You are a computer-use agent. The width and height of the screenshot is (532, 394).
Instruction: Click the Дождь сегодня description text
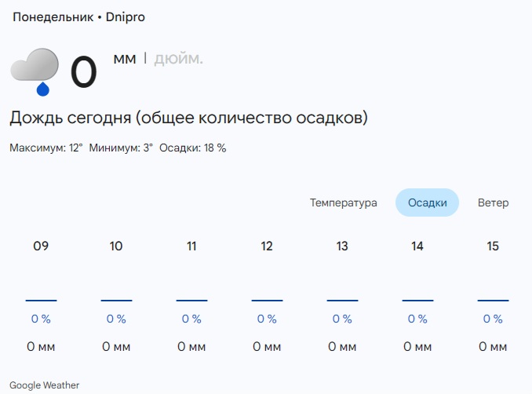coord(188,118)
